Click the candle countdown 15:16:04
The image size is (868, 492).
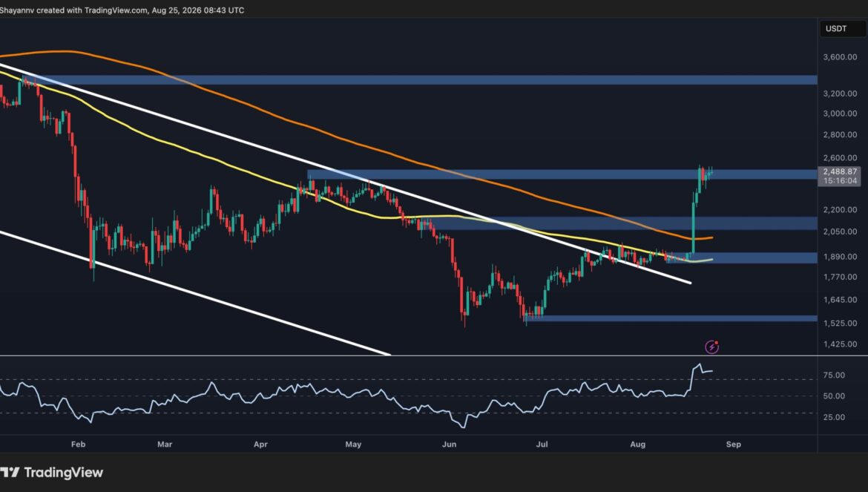[x=840, y=181]
